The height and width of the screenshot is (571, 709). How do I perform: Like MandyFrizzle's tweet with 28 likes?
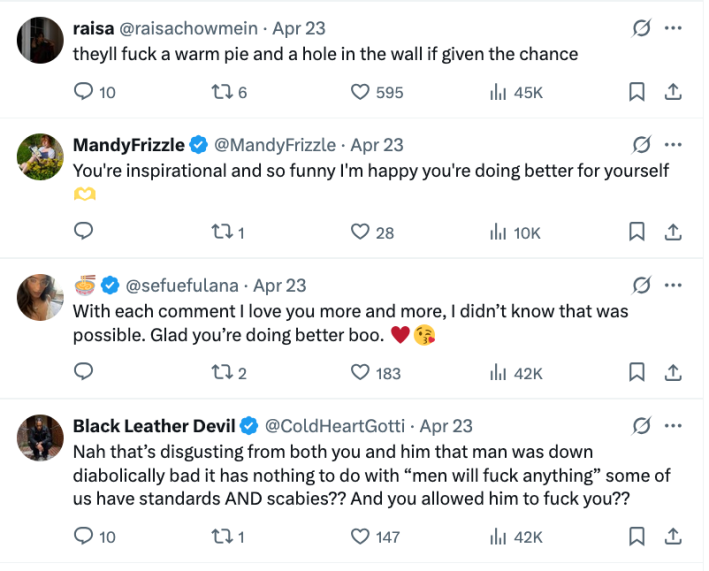coord(361,232)
